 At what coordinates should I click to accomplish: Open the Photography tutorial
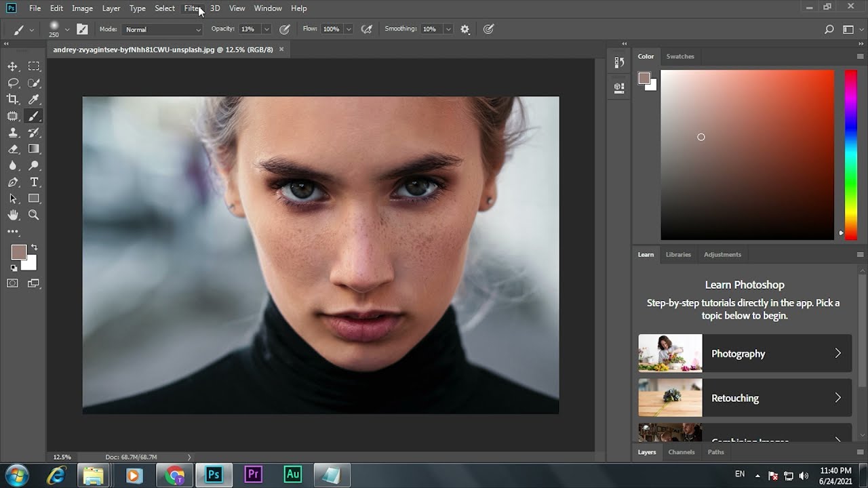click(745, 353)
